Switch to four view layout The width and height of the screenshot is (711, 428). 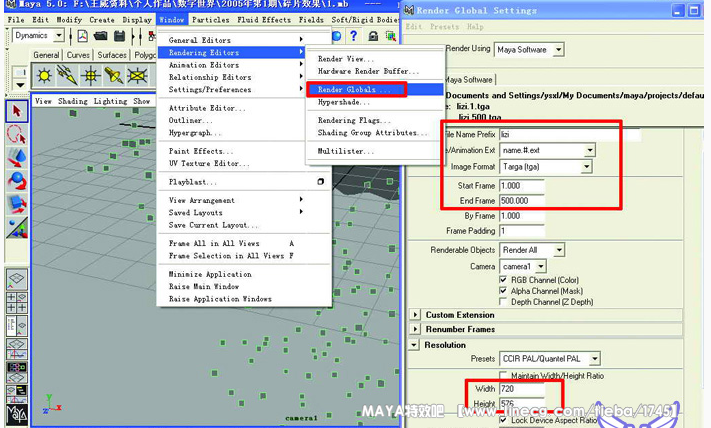click(17, 302)
